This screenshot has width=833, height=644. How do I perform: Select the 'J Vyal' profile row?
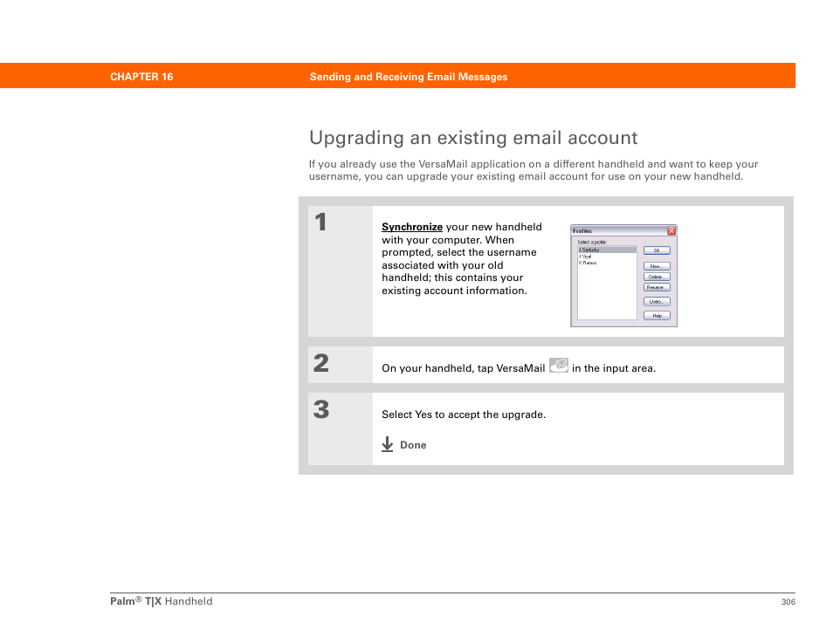click(x=607, y=257)
